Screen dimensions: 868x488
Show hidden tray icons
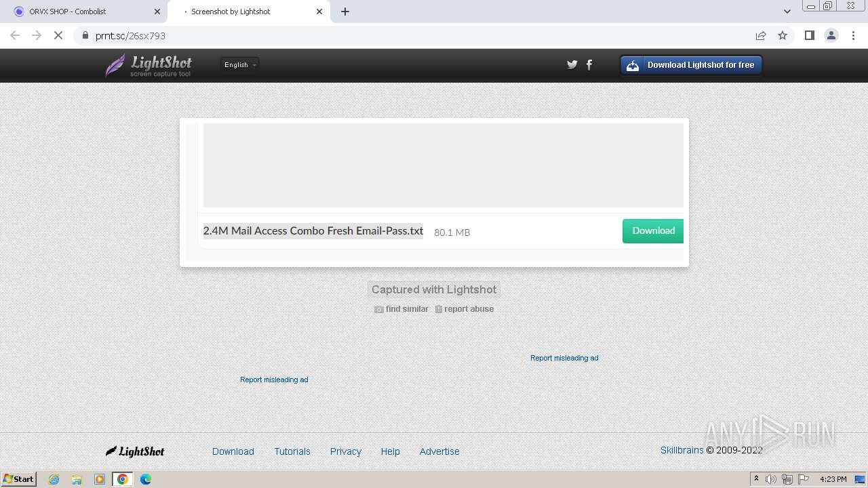756,479
